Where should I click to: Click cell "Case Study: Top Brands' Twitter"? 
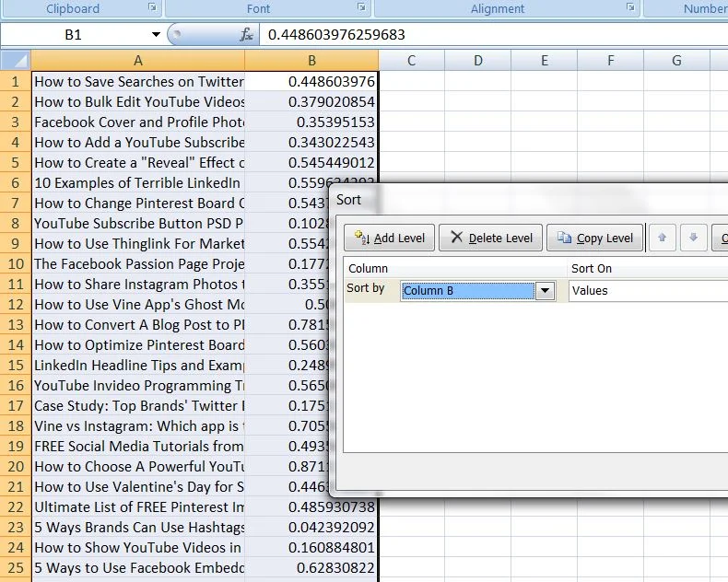click(138, 405)
